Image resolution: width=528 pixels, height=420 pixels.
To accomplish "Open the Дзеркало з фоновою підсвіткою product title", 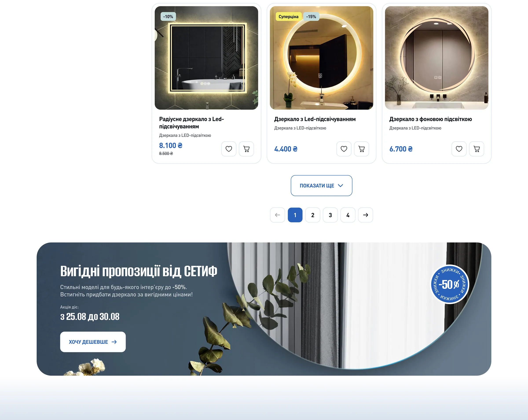I will 431,119.
